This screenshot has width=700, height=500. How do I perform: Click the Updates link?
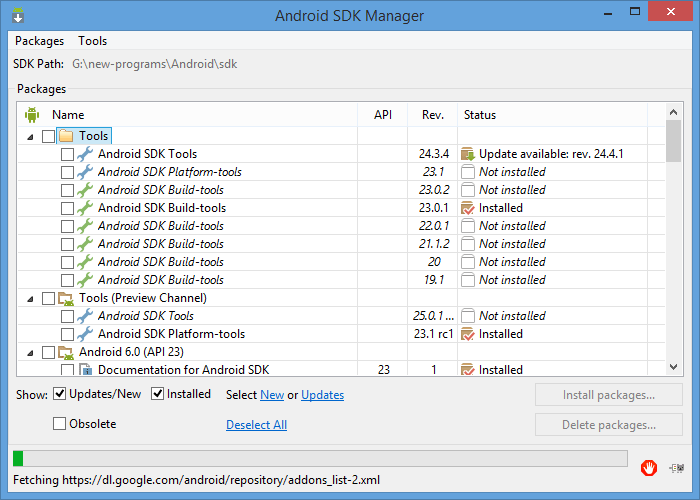click(322, 395)
